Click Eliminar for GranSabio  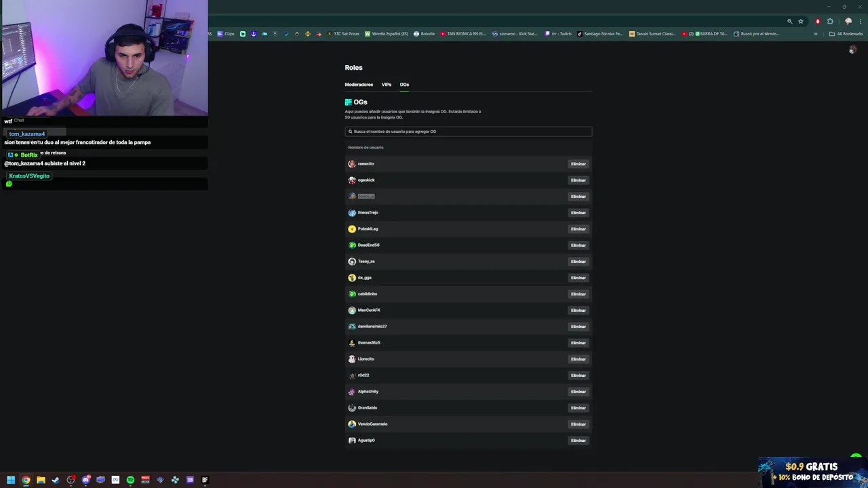click(x=578, y=408)
